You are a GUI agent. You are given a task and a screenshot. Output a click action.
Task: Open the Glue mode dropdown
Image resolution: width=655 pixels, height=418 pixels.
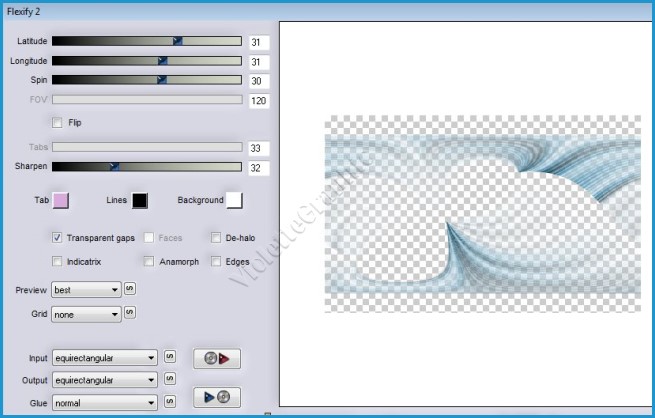coord(106,402)
